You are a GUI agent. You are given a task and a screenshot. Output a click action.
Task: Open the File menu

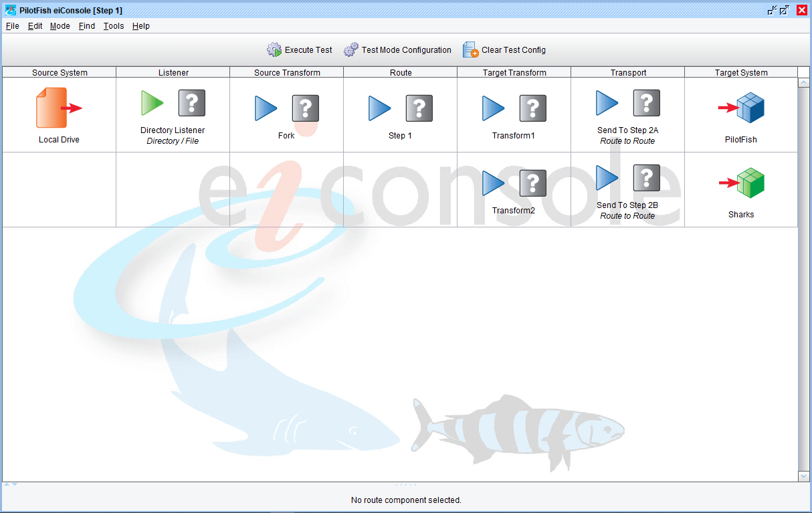(13, 26)
